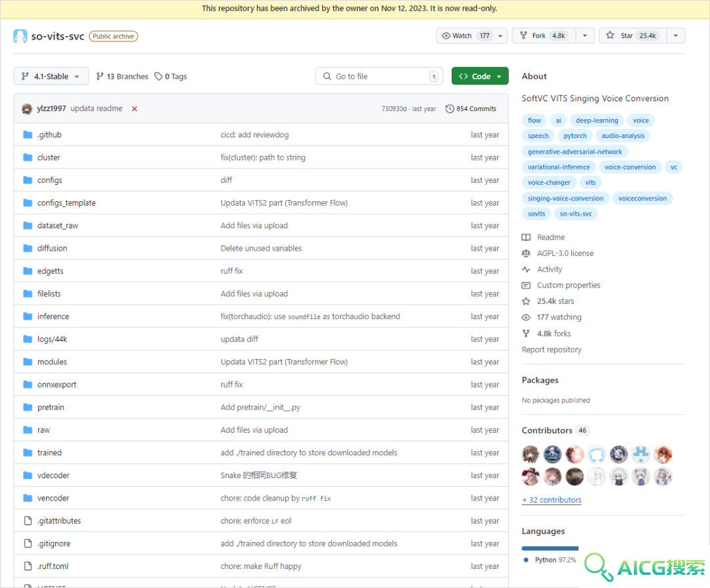Star the so-vits-svc repository
The height and width of the screenshot is (588, 710).
click(x=633, y=36)
